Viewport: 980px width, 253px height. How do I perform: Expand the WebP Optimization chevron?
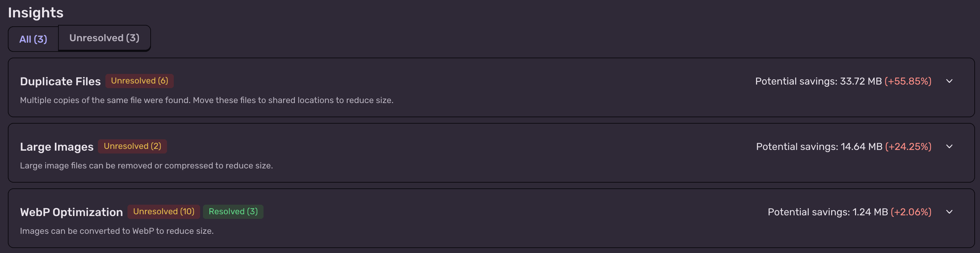point(949,212)
